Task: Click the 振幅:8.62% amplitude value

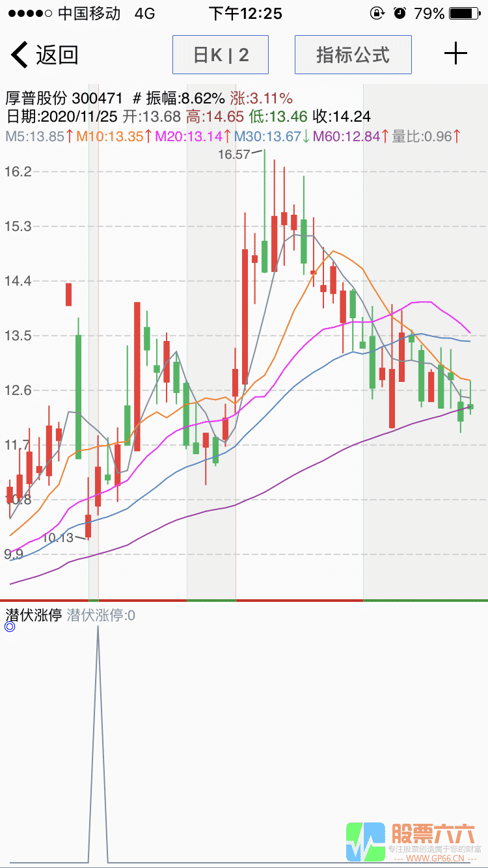Action: pos(185,98)
